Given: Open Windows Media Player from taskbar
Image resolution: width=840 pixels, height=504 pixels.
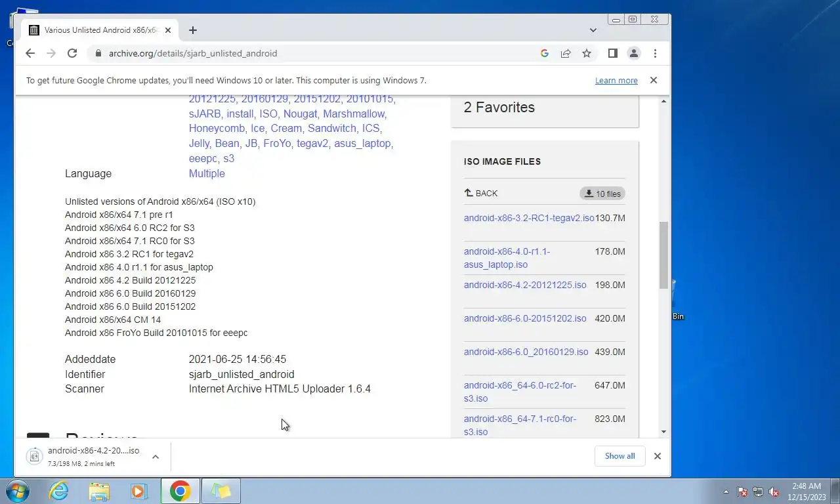Looking at the screenshot, I should 138,491.
